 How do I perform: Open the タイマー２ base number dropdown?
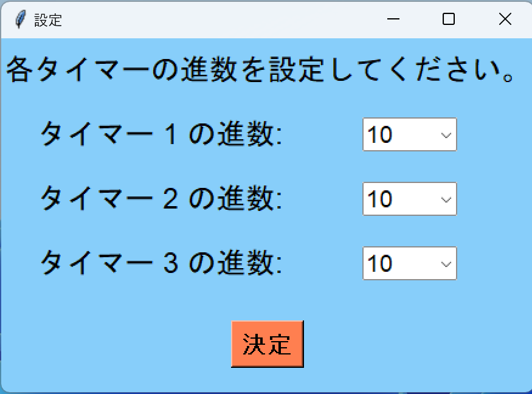[x=409, y=199]
